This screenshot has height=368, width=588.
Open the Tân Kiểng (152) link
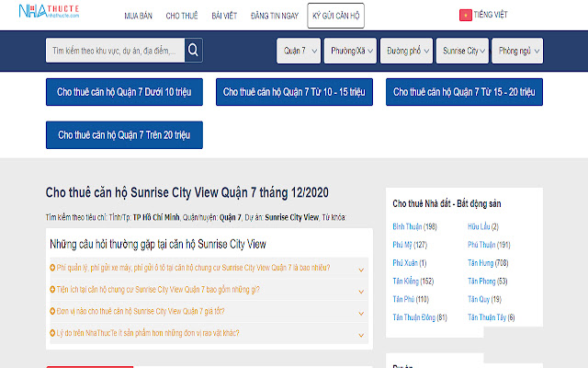pos(413,281)
